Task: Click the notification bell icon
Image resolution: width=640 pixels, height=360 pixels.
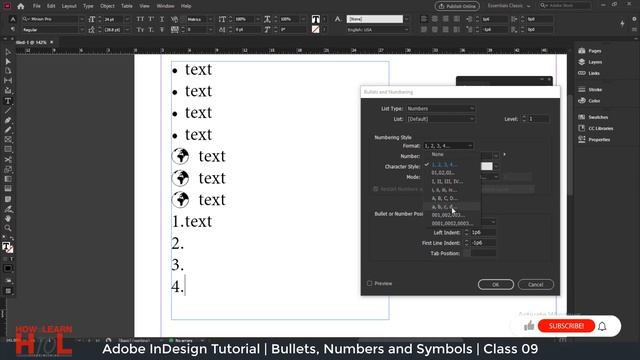Action: coord(602,326)
